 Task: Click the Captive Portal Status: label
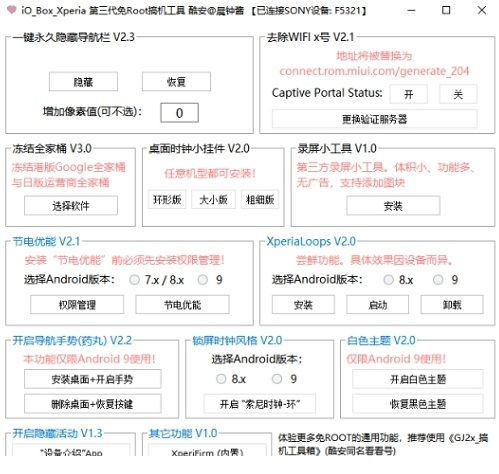[x=327, y=93]
